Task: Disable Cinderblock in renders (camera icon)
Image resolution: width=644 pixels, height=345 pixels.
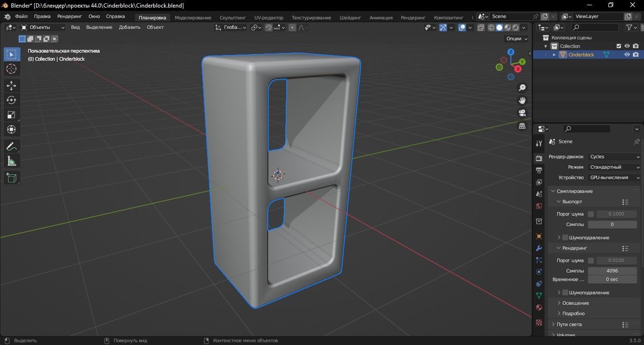Action: [635, 54]
